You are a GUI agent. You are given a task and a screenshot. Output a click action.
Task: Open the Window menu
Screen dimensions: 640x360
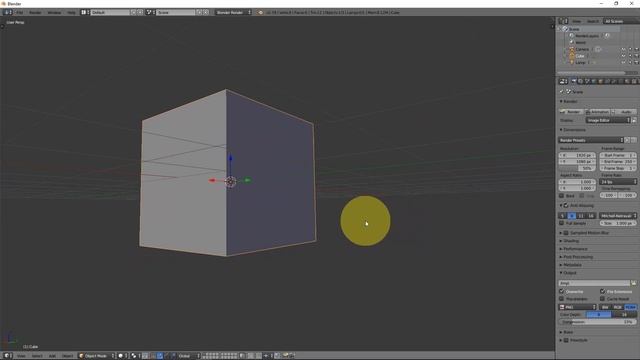click(x=54, y=13)
